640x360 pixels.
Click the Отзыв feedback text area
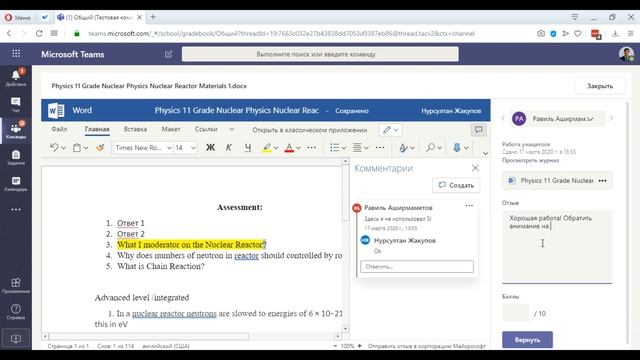click(557, 247)
